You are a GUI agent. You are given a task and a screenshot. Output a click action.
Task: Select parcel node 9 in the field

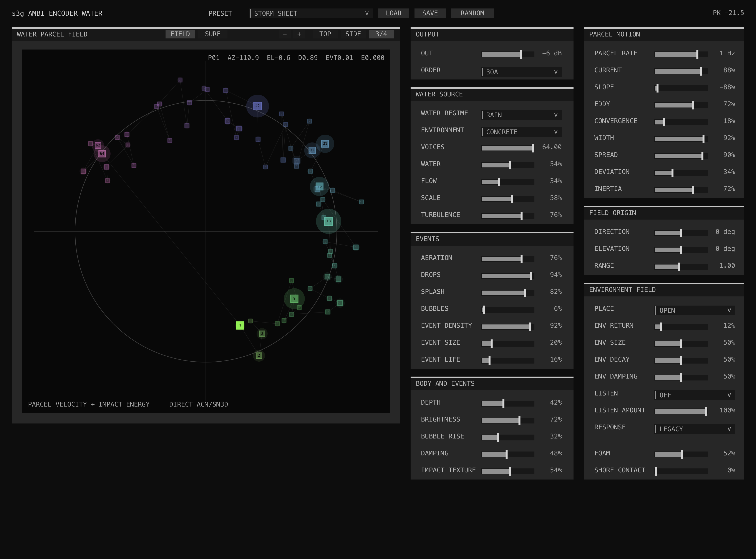(294, 299)
